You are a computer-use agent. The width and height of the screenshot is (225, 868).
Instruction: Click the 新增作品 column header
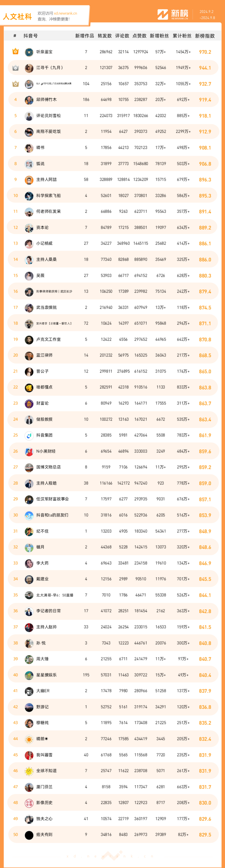[x=84, y=36]
